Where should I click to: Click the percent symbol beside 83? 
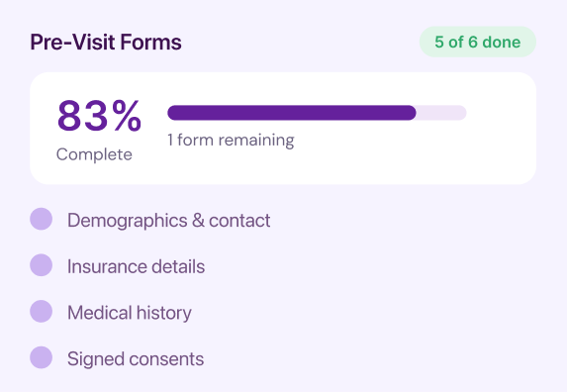point(127,116)
